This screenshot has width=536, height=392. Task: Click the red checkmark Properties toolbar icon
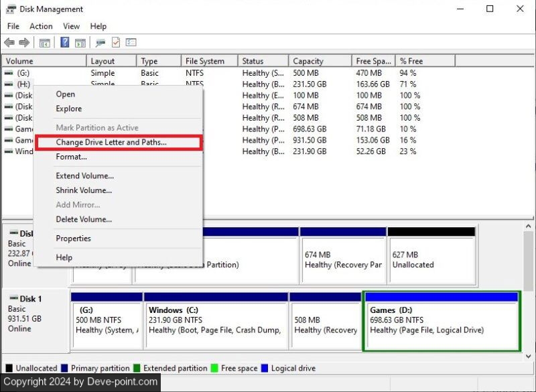click(116, 43)
